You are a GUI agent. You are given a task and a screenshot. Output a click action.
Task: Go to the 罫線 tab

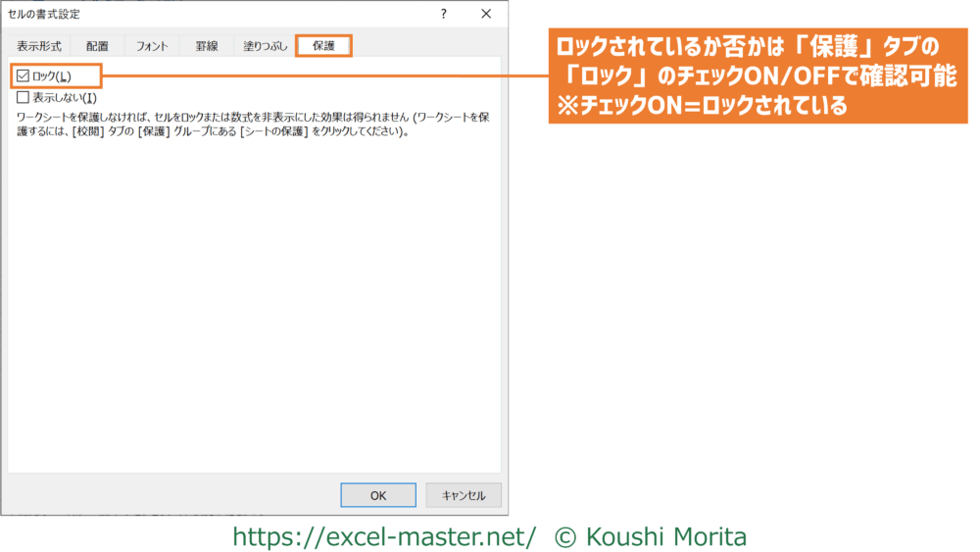point(207,46)
